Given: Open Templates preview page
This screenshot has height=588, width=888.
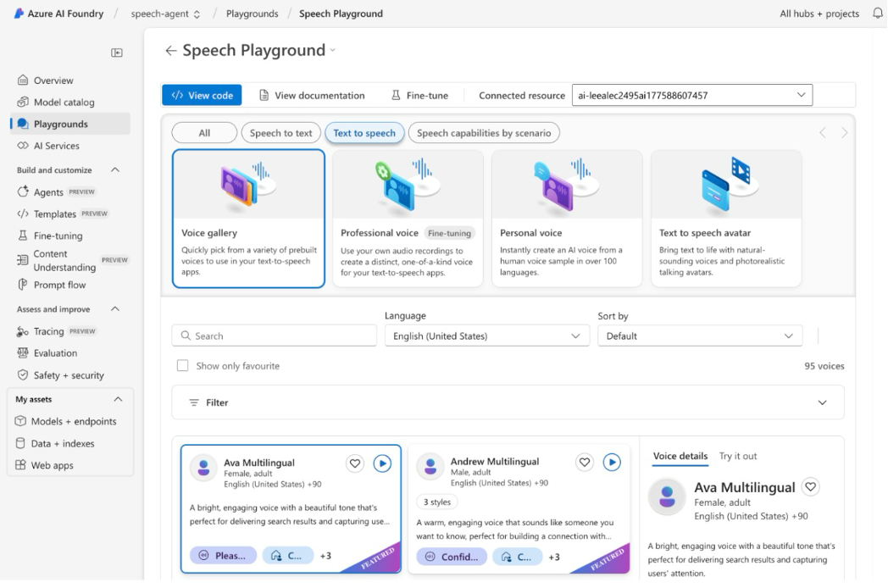Looking at the screenshot, I should (63, 214).
